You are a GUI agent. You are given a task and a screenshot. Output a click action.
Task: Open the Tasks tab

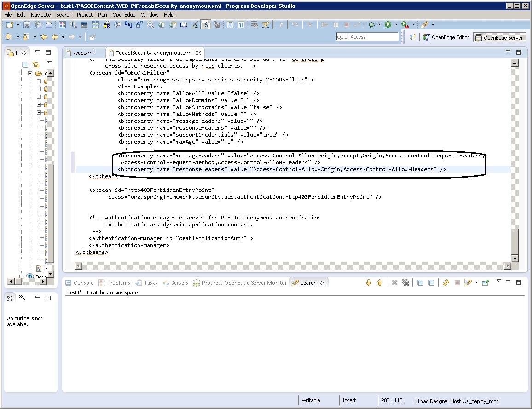[x=146, y=283]
